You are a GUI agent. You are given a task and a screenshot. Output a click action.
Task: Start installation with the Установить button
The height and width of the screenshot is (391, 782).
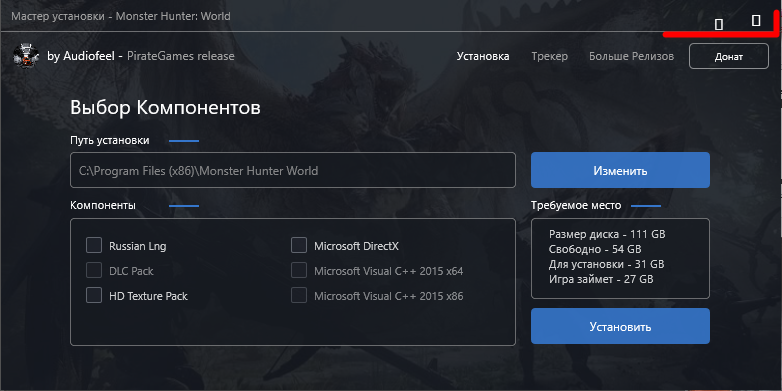pos(620,327)
